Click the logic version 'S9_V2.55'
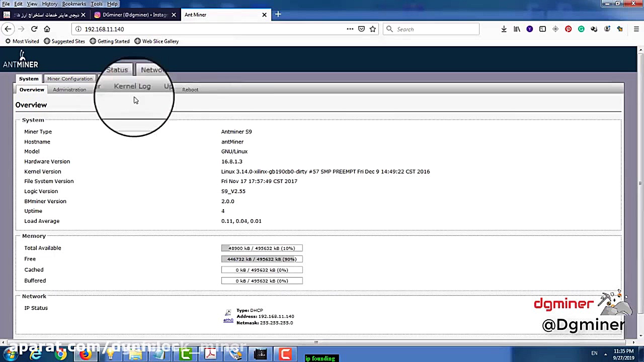Image resolution: width=644 pixels, height=362 pixels. tap(233, 191)
